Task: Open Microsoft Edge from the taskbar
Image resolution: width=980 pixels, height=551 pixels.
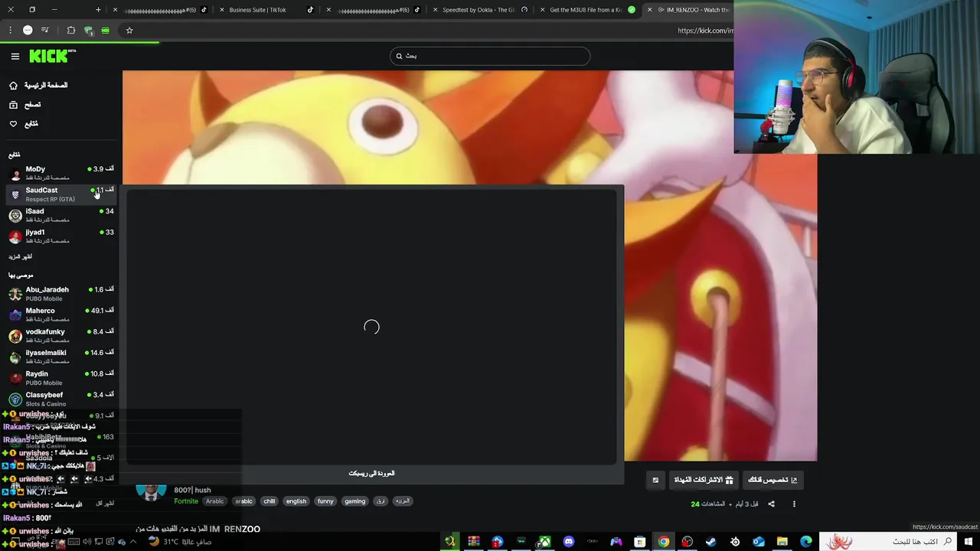Action: click(805, 542)
